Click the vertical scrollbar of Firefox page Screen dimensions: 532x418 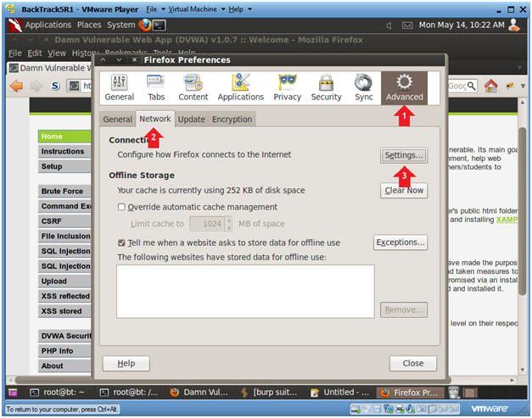[x=523, y=211]
